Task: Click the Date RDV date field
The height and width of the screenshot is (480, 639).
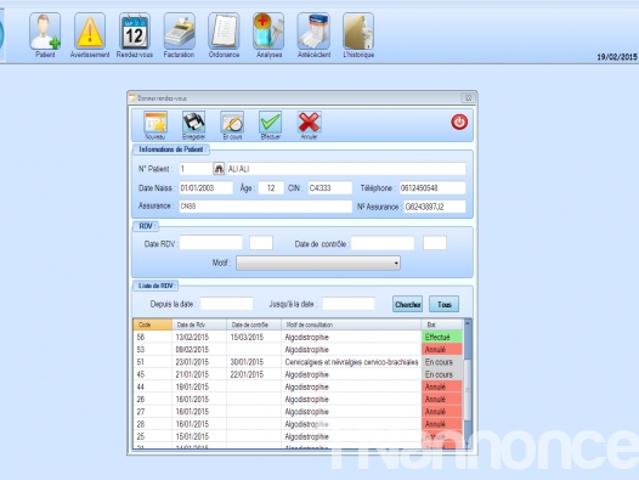Action: [211, 243]
